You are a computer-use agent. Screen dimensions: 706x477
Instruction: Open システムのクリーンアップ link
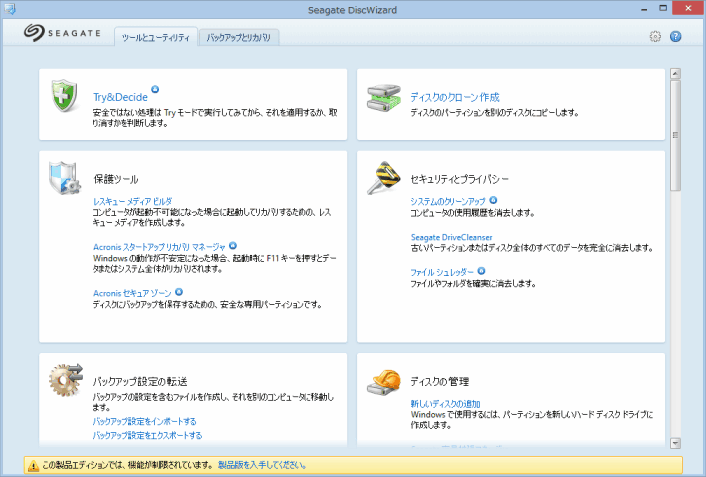point(448,201)
